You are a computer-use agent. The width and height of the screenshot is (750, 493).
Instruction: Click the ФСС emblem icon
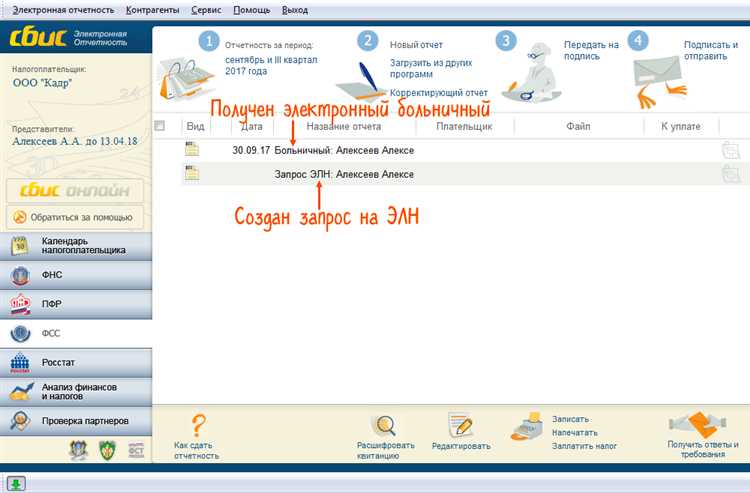pos(20,333)
